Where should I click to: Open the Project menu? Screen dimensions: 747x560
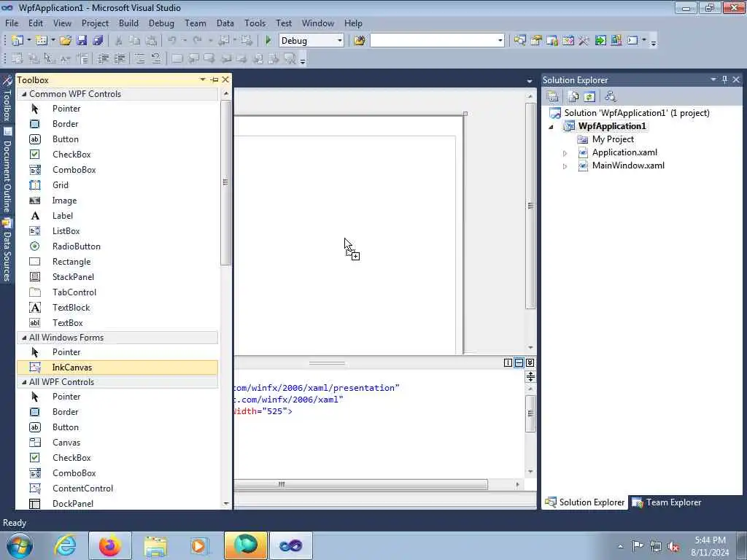point(95,23)
